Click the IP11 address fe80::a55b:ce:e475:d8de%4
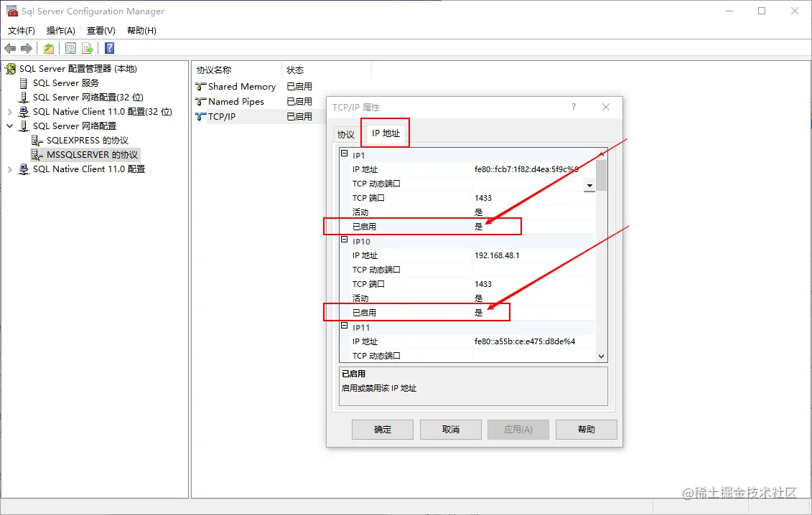Screen dimensions: 812x515 pos(525,341)
